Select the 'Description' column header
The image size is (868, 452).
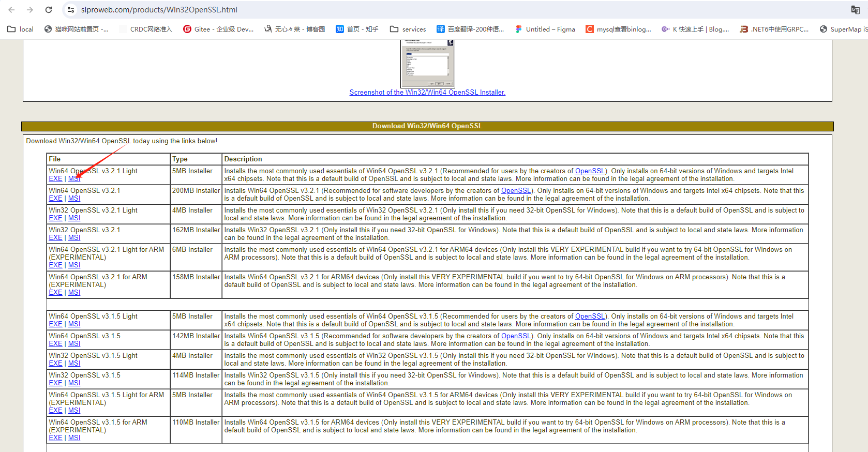coord(515,159)
